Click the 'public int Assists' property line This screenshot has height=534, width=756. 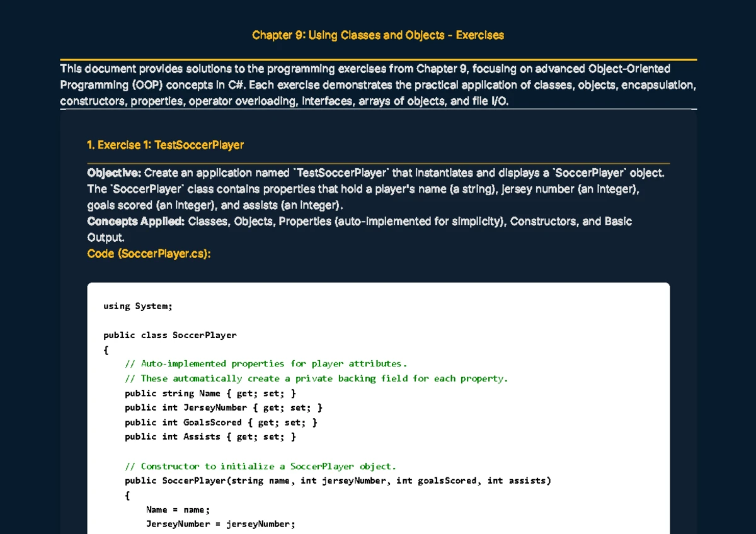210,436
